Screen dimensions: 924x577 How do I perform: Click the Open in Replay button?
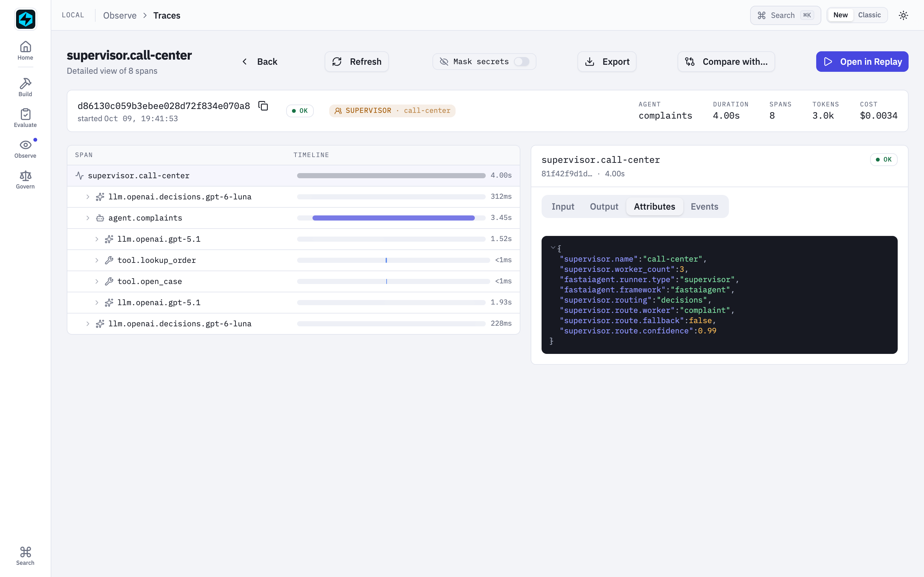click(x=862, y=62)
